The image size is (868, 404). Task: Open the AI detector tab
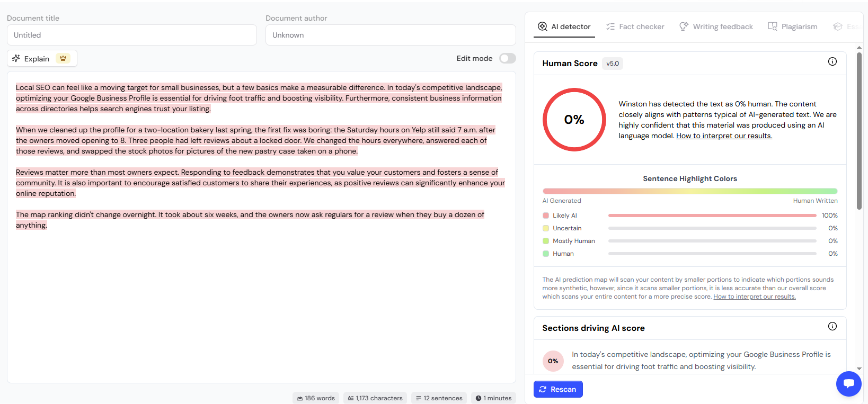point(564,26)
